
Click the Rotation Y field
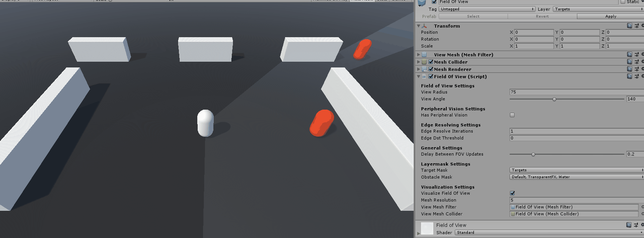pyautogui.click(x=580, y=39)
